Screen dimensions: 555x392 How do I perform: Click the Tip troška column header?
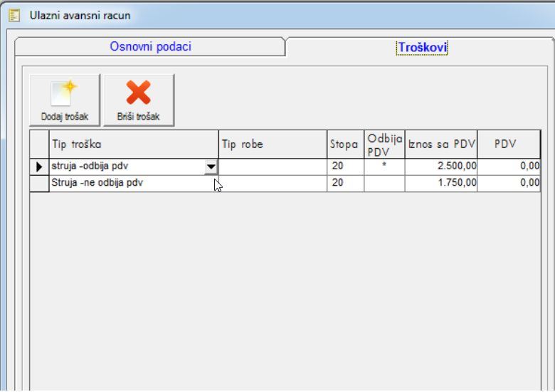tap(134, 144)
